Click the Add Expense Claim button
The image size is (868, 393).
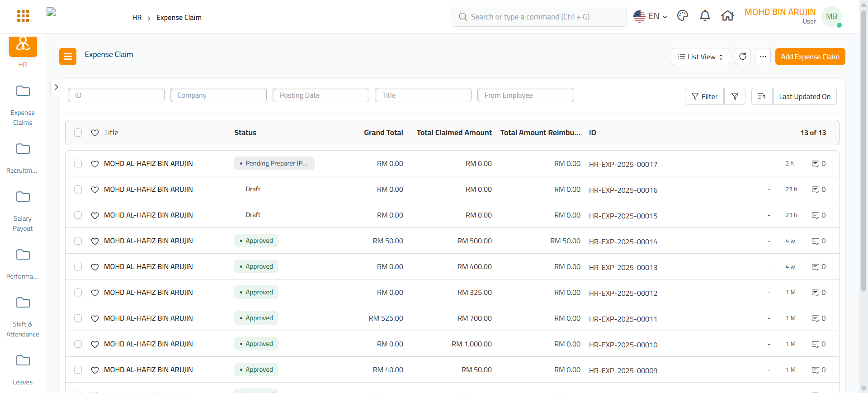tap(810, 57)
